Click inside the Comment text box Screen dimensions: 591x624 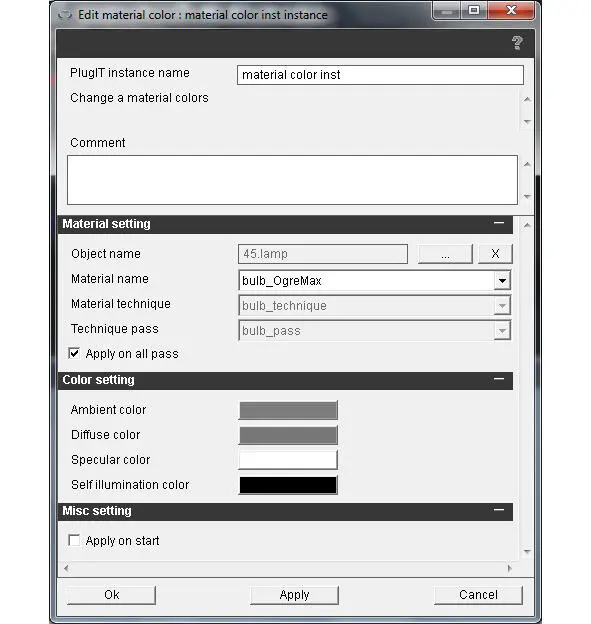click(x=293, y=180)
